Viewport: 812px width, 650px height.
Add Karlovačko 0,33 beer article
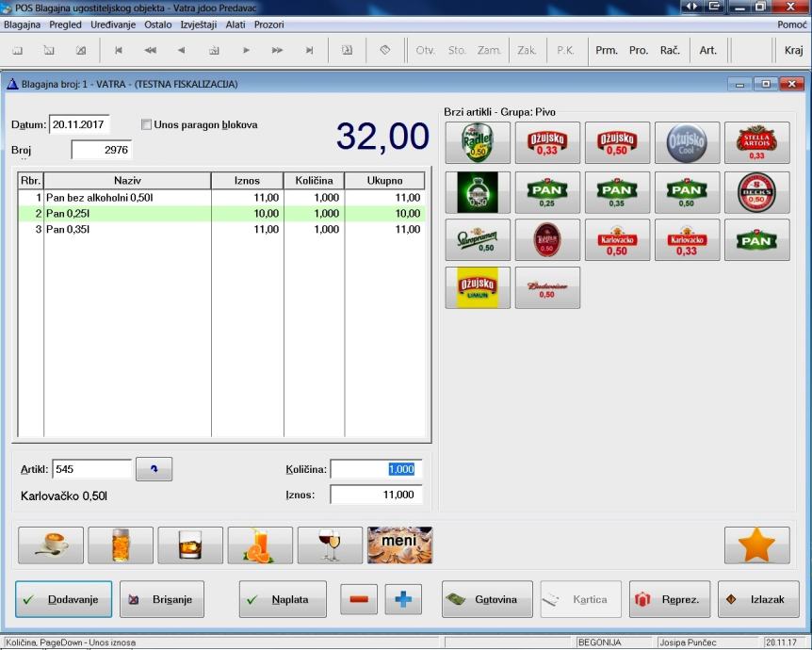pyautogui.click(x=688, y=240)
